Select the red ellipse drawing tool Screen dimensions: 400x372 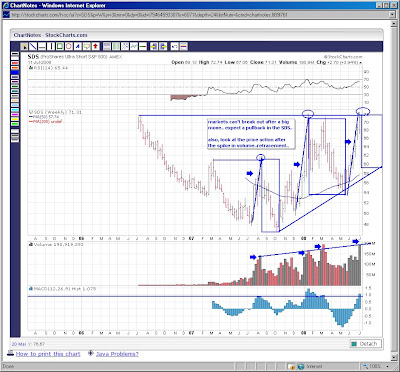click(x=69, y=46)
